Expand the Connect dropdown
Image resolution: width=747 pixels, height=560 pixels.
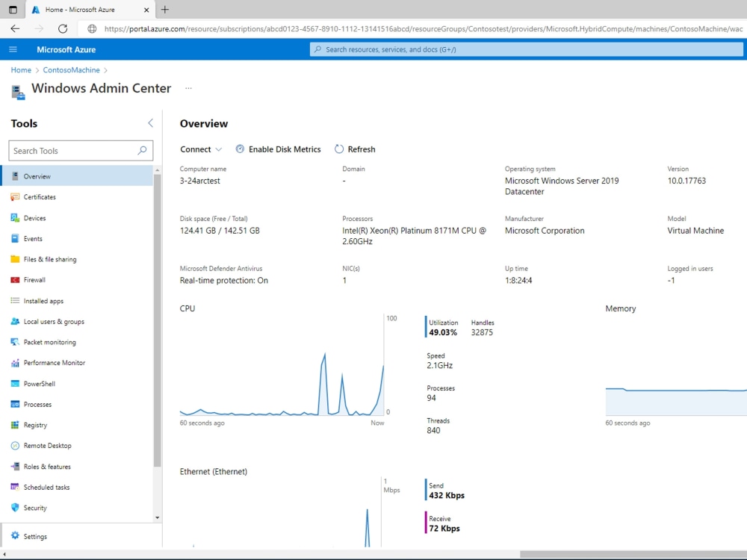click(200, 149)
